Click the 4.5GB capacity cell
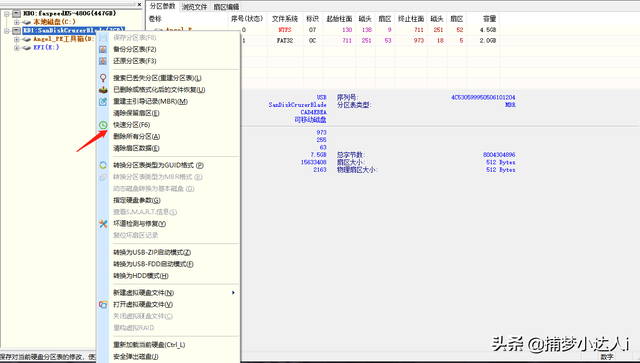The image size is (640, 363). point(488,30)
